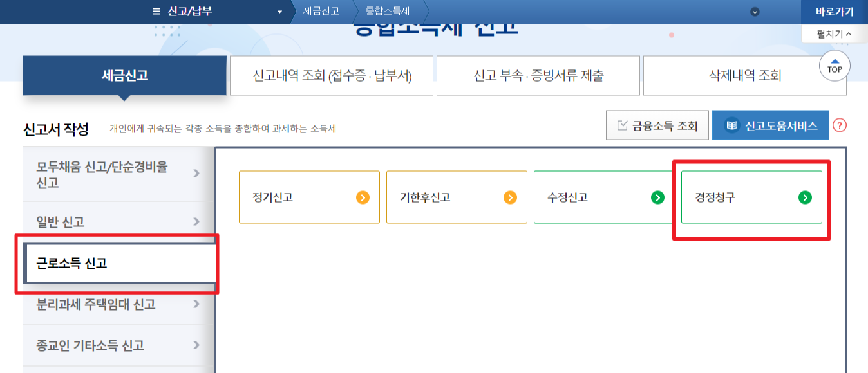Select the 세금신고 tab
868x373 pixels.
[125, 75]
